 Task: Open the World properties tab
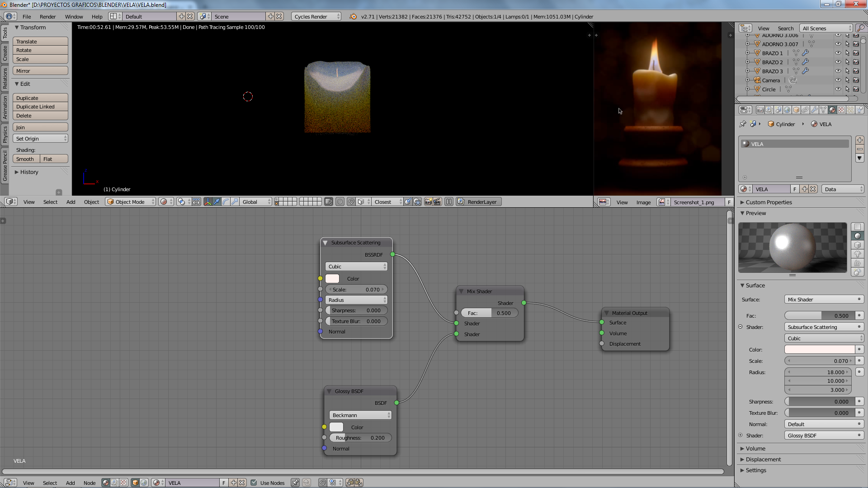(787, 110)
